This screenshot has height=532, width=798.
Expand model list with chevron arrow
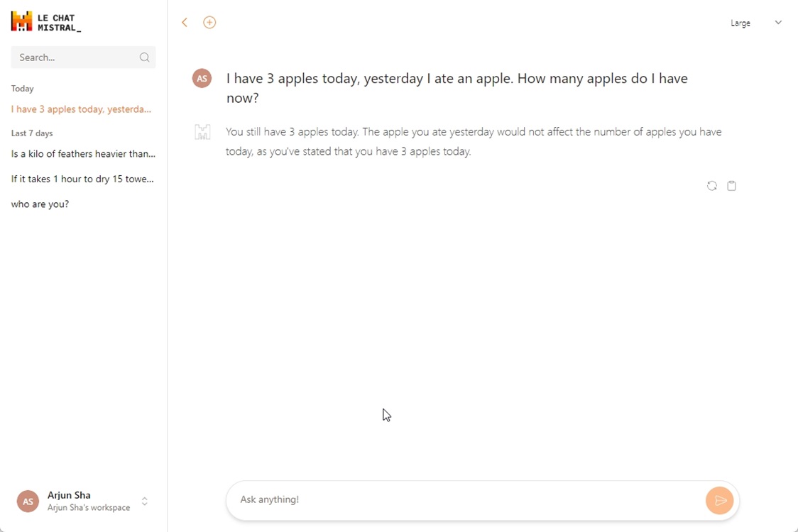tap(778, 23)
